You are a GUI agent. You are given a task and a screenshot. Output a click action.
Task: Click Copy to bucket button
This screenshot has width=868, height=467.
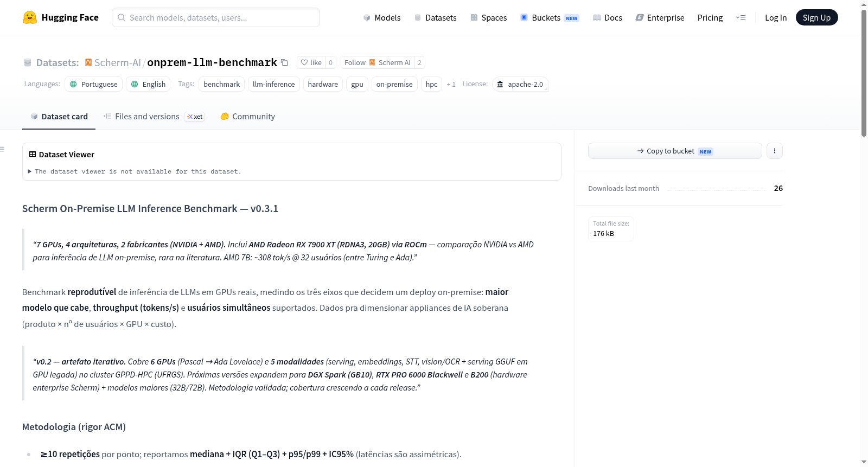[x=675, y=151]
